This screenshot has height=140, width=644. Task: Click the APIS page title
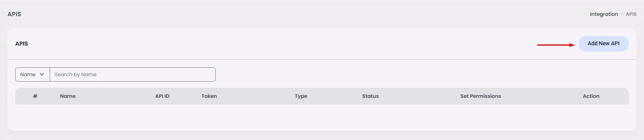[14, 14]
